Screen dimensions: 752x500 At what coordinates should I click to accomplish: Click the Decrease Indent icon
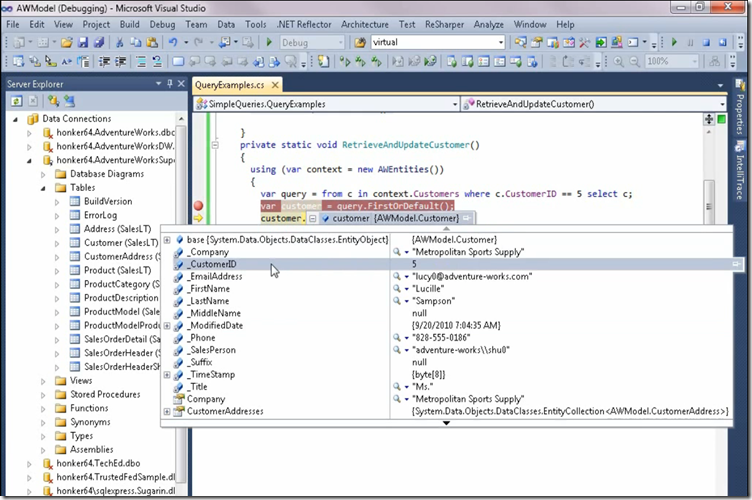(x=104, y=61)
